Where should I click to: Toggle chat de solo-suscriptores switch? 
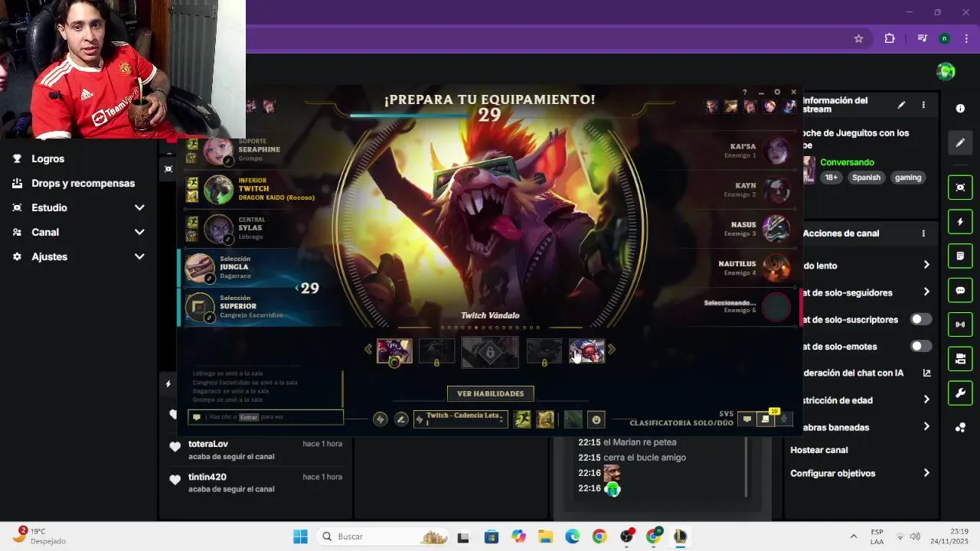point(921,319)
